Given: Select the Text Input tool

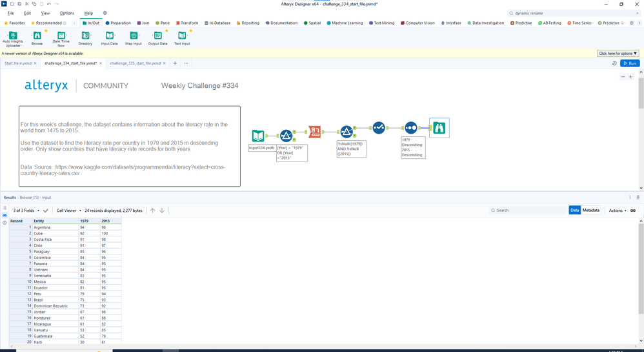Looking at the screenshot, I should click(182, 38).
